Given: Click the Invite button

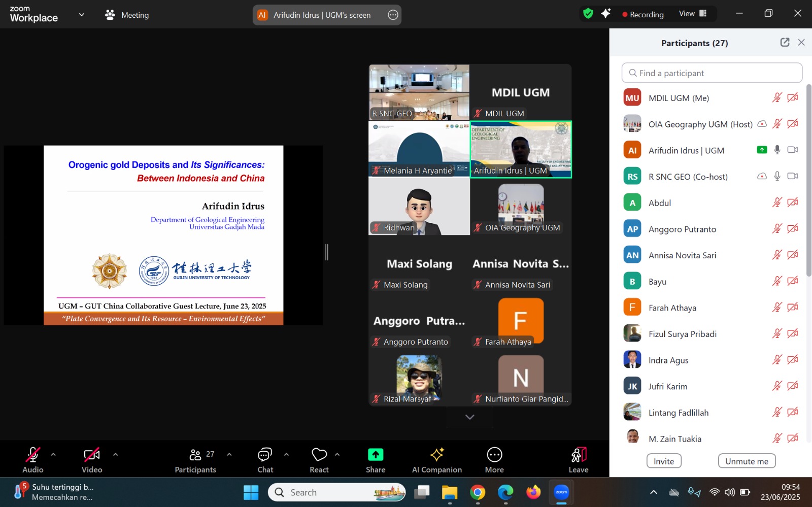Looking at the screenshot, I should (664, 461).
